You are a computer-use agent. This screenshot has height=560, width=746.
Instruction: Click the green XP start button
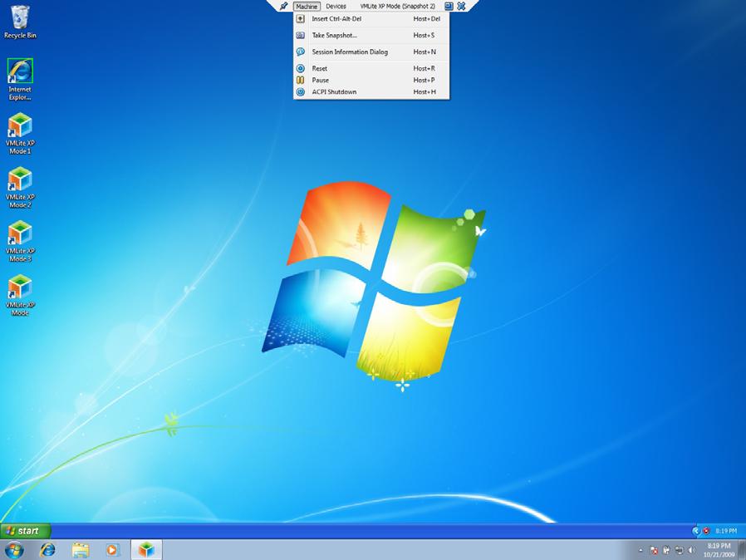coord(25,530)
